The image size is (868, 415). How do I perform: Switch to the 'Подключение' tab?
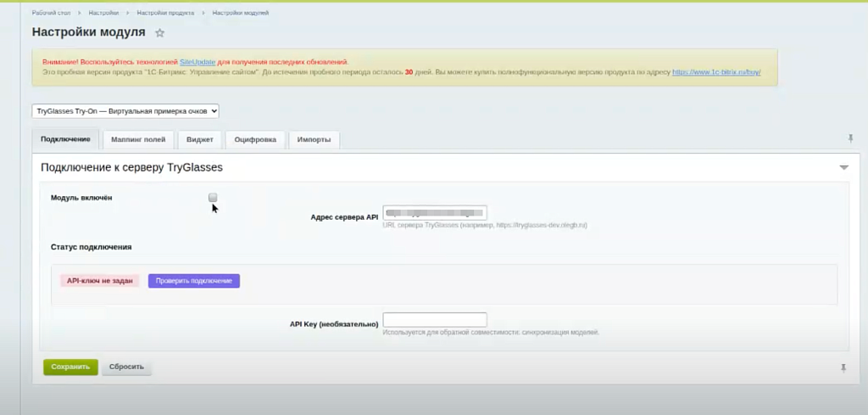tap(65, 139)
